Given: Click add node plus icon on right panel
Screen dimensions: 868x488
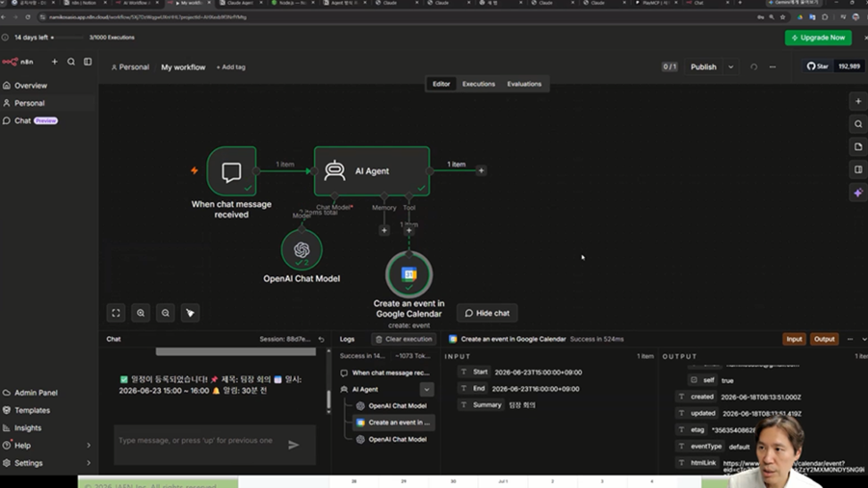Looking at the screenshot, I should 858,101.
